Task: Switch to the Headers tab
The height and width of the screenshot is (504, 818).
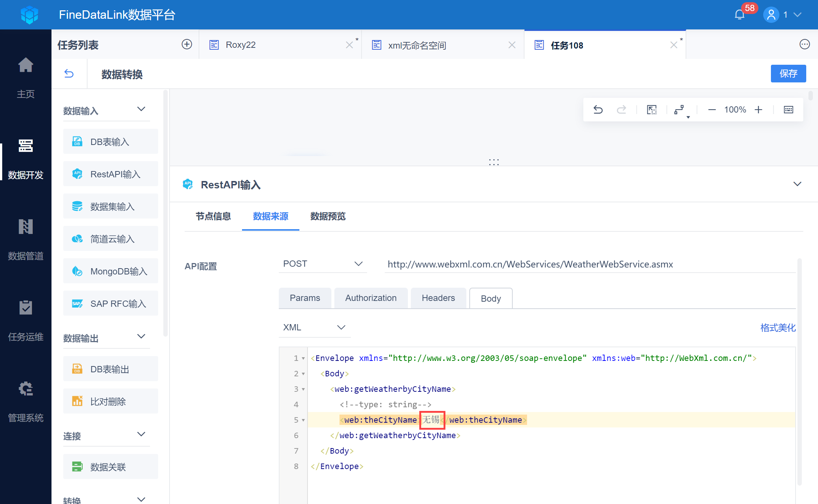Action: 438,298
